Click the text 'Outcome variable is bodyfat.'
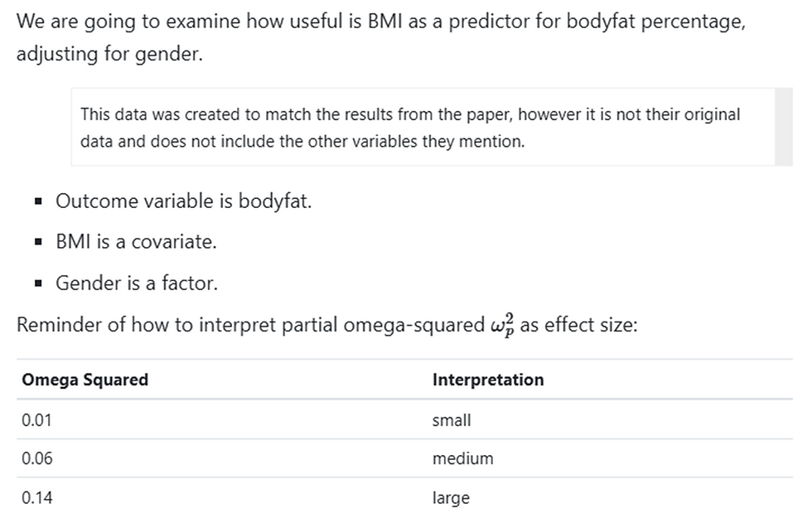Viewport: 812px width, 518px height. click(x=183, y=201)
